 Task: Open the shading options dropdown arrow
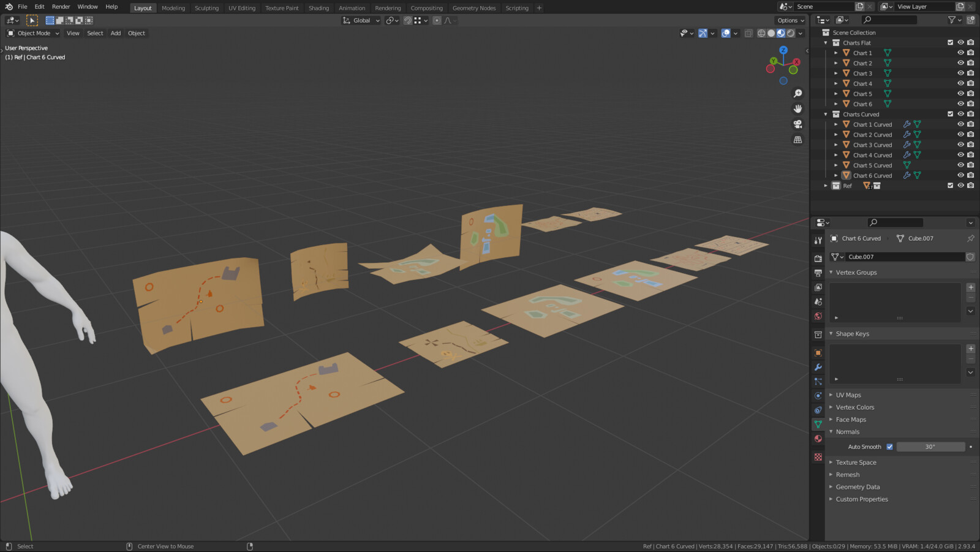[x=801, y=33]
